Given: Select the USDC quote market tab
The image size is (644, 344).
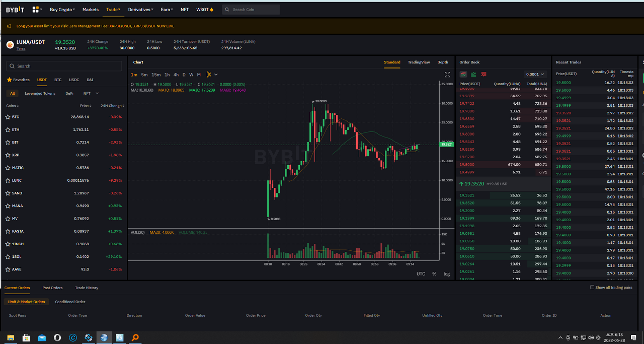Looking at the screenshot, I should [x=74, y=80].
